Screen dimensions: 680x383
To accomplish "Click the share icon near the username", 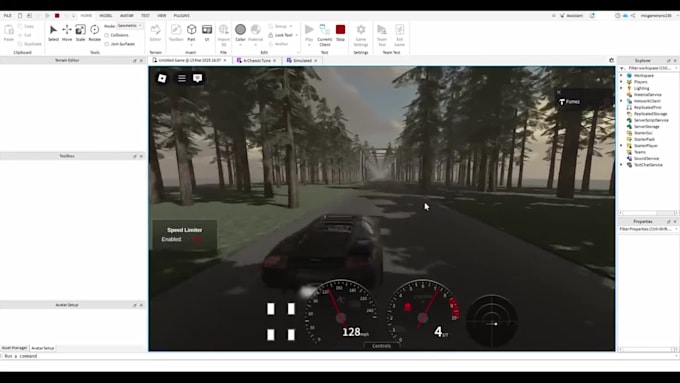I will pyautogui.click(x=633, y=16).
